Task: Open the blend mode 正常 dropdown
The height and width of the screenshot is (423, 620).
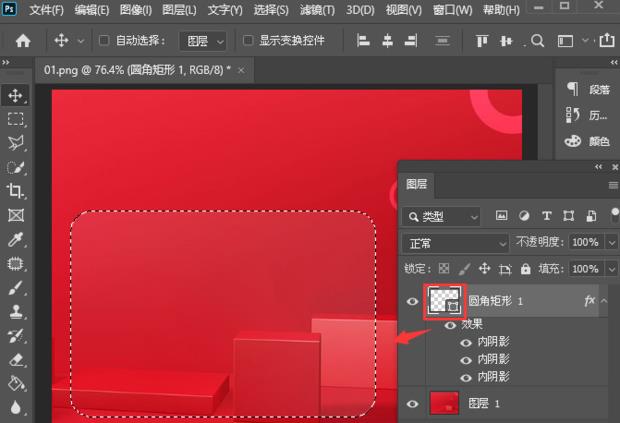Action: point(455,243)
